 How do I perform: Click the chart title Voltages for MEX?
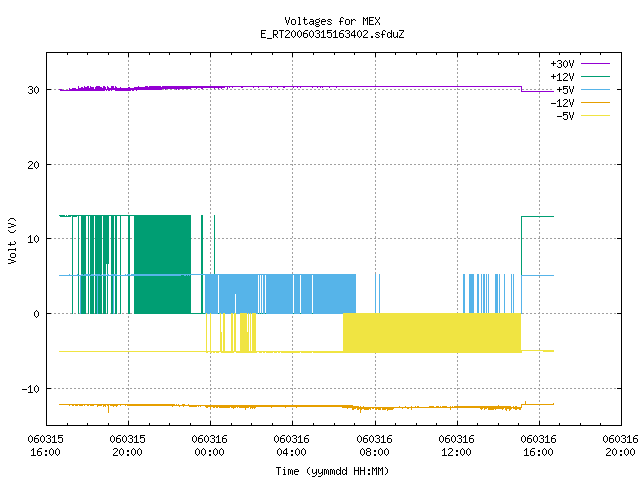click(x=332, y=21)
